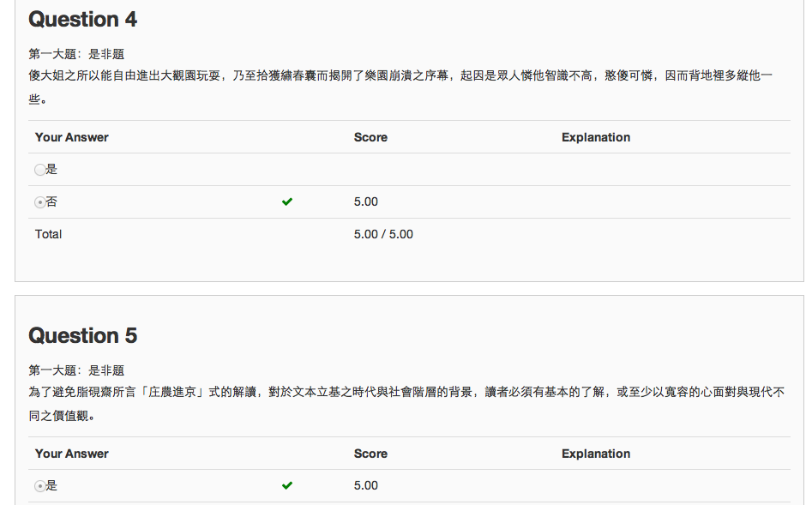
Task: Click the green checkmark in Question 5
Action: (x=287, y=486)
